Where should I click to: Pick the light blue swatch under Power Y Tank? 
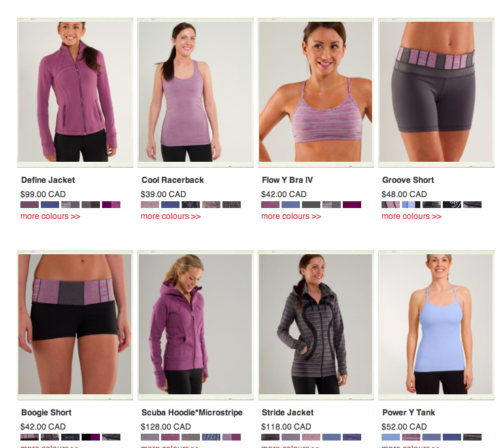click(390, 437)
